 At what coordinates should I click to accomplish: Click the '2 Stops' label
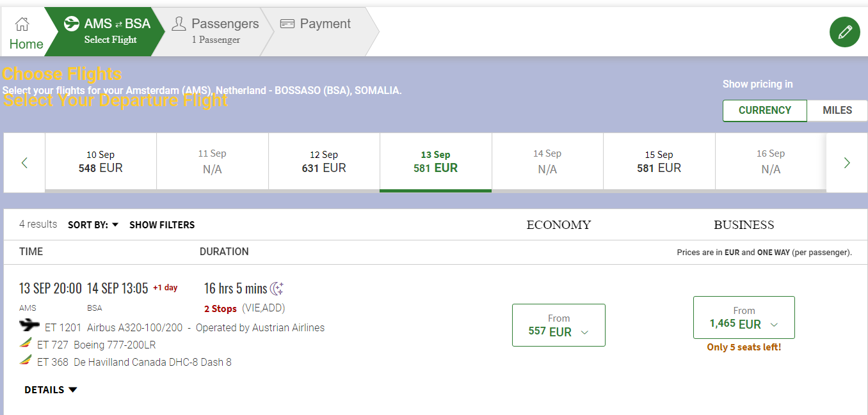pyautogui.click(x=220, y=309)
